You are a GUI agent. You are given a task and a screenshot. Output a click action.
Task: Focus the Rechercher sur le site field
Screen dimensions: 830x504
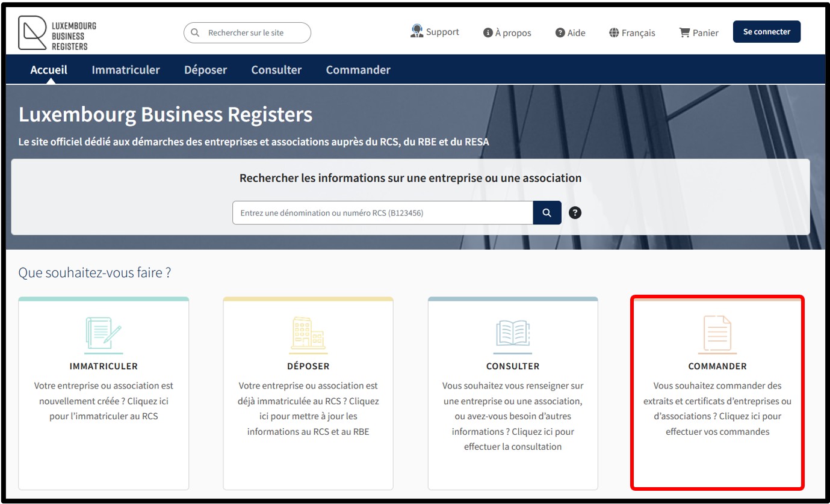(x=253, y=32)
